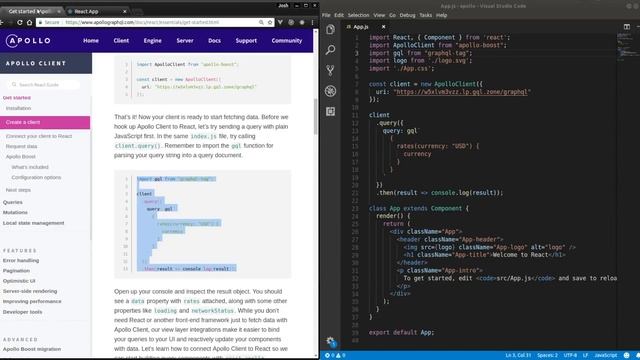Open Error handling sidebar link

pos(21,260)
